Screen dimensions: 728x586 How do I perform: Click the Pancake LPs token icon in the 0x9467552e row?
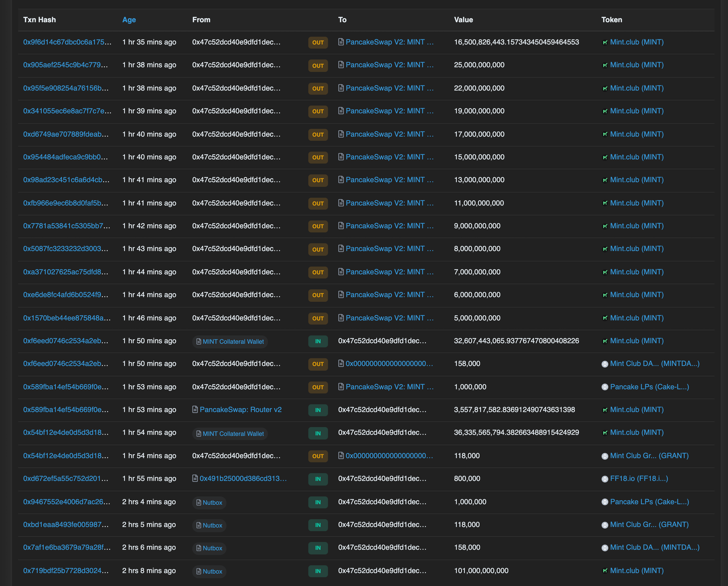605,502
